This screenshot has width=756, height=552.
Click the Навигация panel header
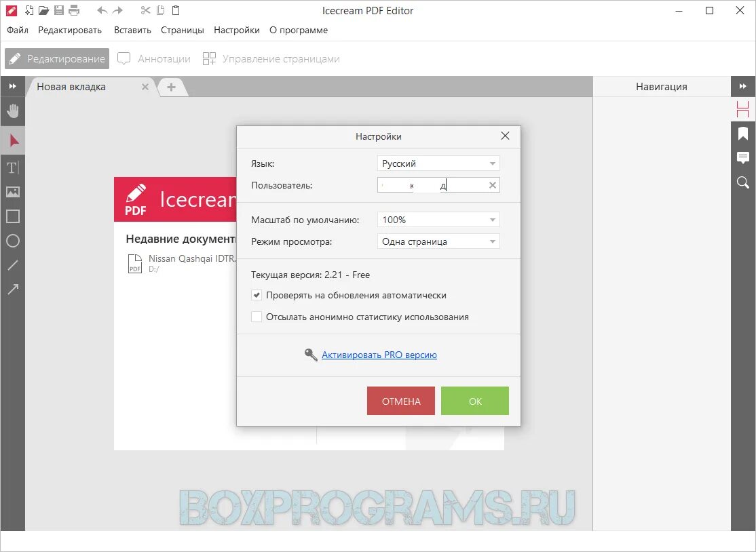point(662,87)
